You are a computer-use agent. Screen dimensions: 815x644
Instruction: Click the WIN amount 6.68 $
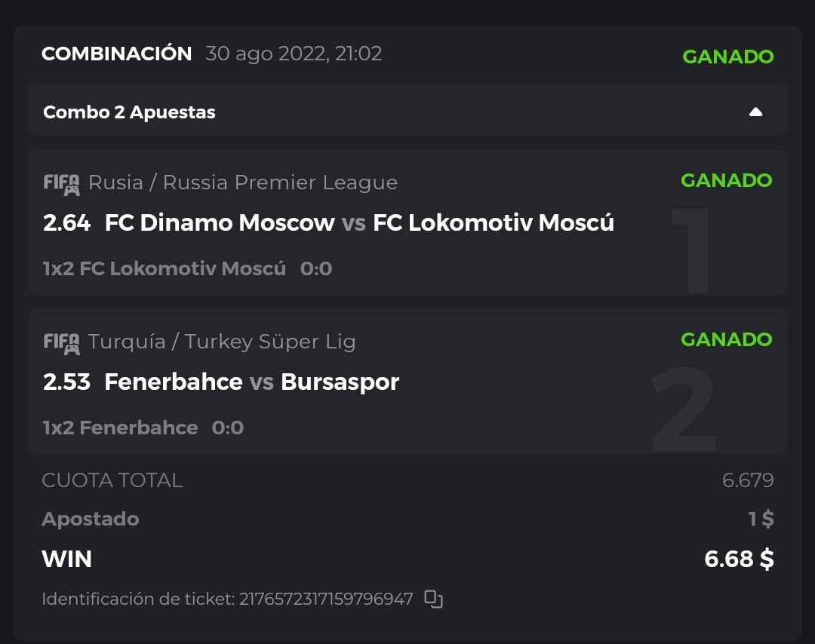click(x=739, y=559)
